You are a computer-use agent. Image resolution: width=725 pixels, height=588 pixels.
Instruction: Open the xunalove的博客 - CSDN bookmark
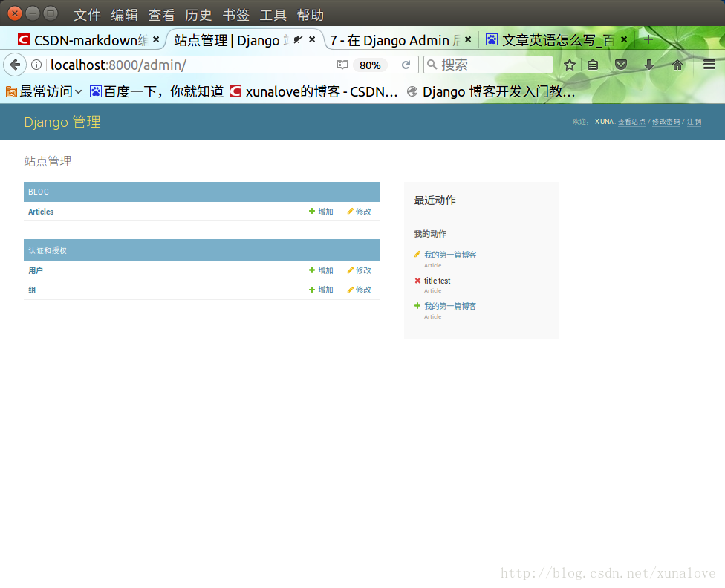click(313, 91)
